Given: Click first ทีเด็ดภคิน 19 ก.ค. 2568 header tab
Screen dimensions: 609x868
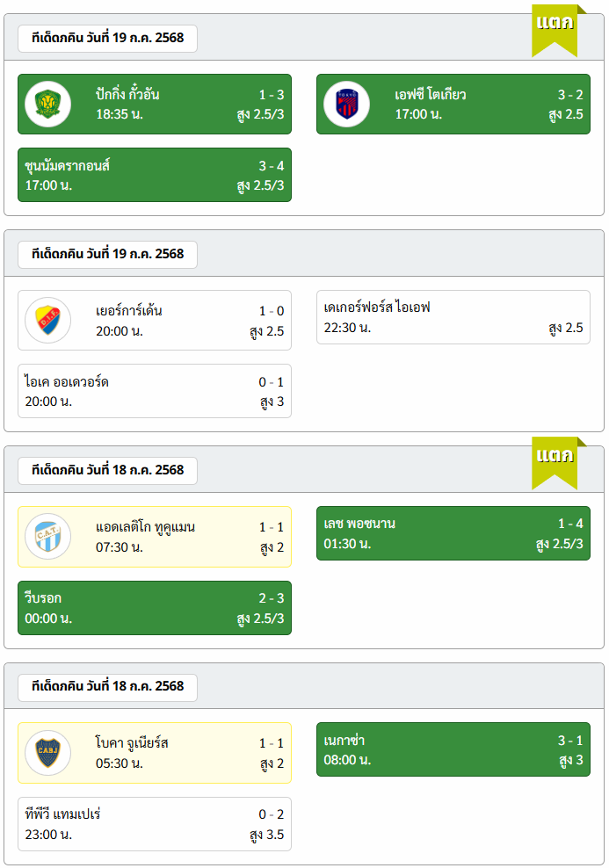Looking at the screenshot, I should (x=107, y=39).
